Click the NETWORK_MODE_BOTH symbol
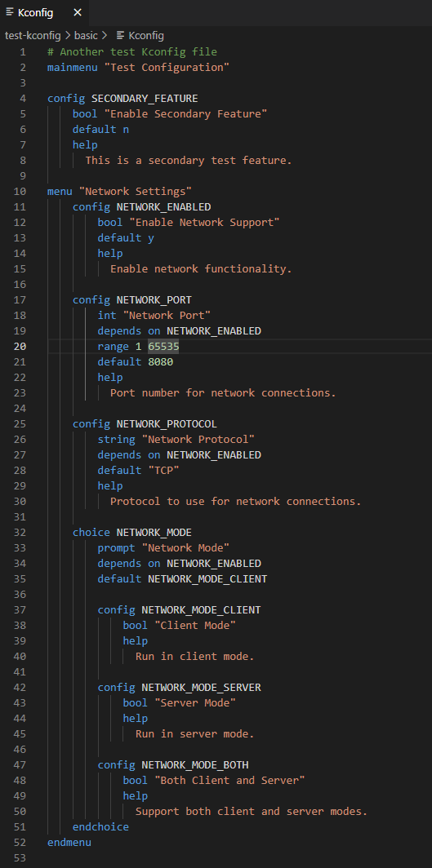This screenshot has width=432, height=868. pyautogui.click(x=195, y=765)
